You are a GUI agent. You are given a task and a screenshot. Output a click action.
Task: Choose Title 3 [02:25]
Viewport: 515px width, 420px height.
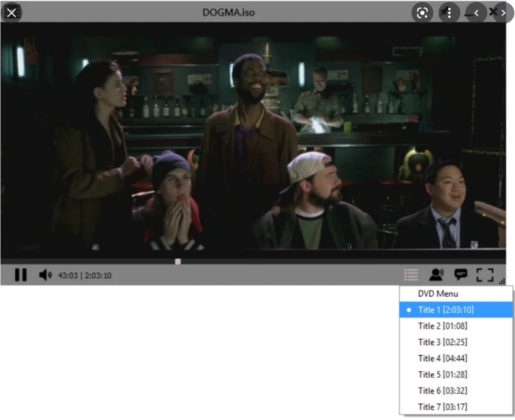[x=456, y=342]
